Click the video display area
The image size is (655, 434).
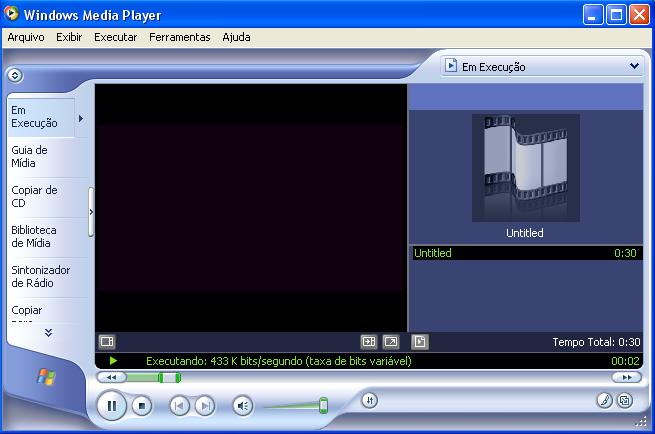click(x=251, y=208)
